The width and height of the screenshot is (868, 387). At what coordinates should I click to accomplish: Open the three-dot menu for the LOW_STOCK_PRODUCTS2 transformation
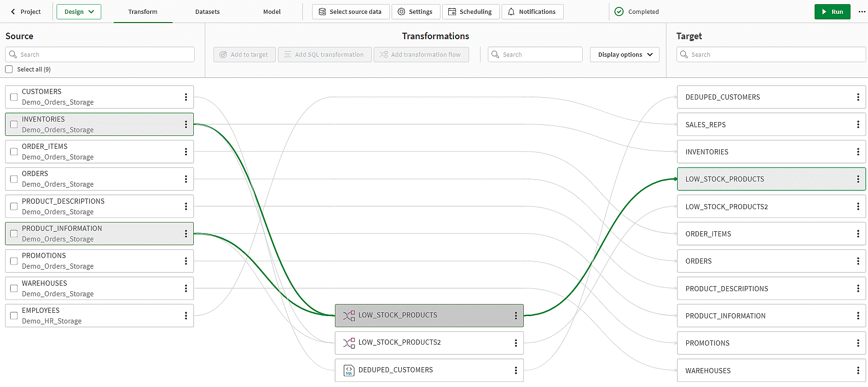click(x=516, y=343)
